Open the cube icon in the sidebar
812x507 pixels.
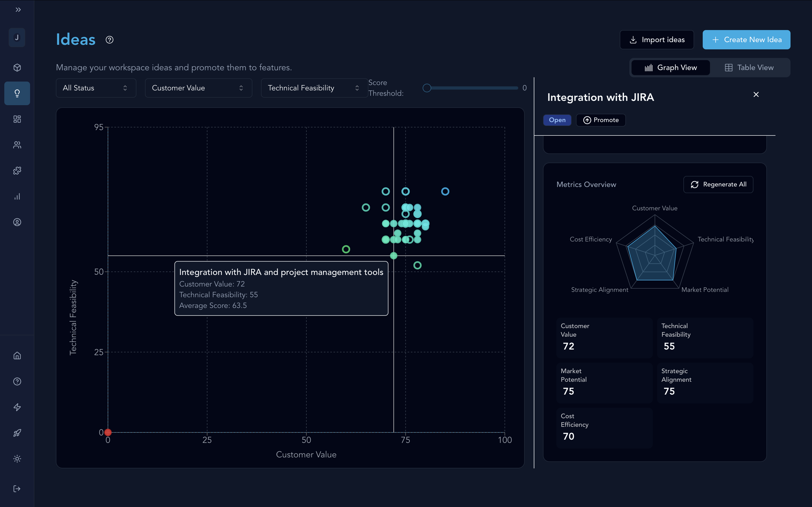tap(17, 68)
